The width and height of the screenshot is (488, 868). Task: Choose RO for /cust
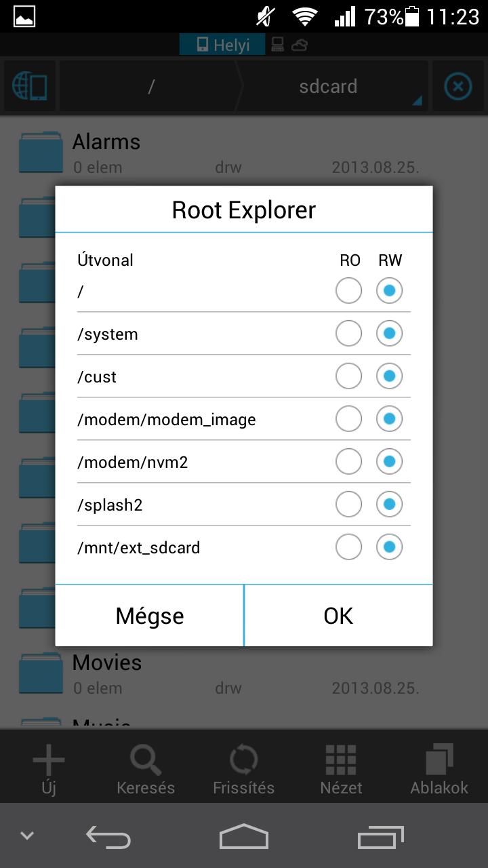pos(348,376)
